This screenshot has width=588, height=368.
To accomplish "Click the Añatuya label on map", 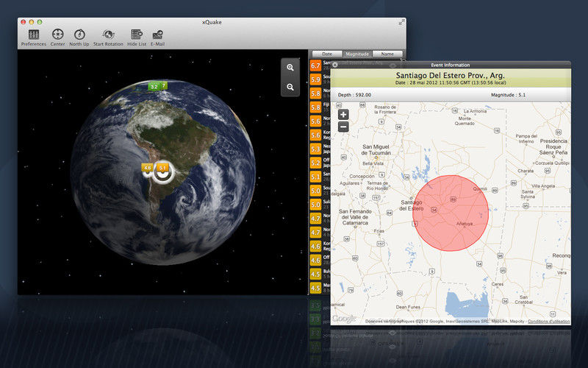I will tap(465, 224).
